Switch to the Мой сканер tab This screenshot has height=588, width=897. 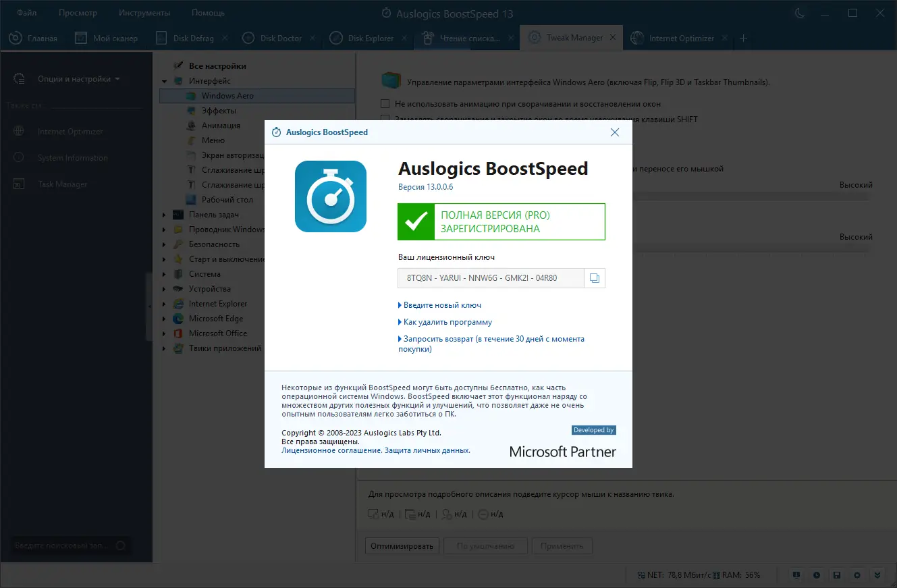(107, 38)
